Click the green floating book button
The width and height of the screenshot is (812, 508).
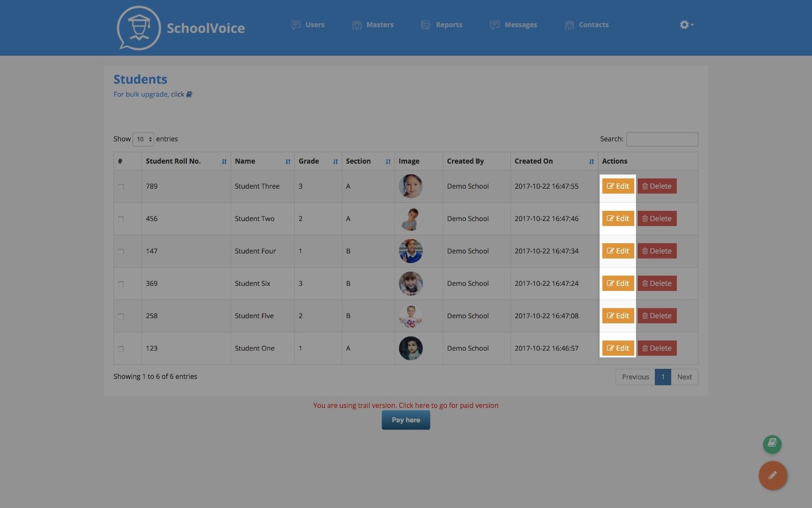click(x=772, y=444)
